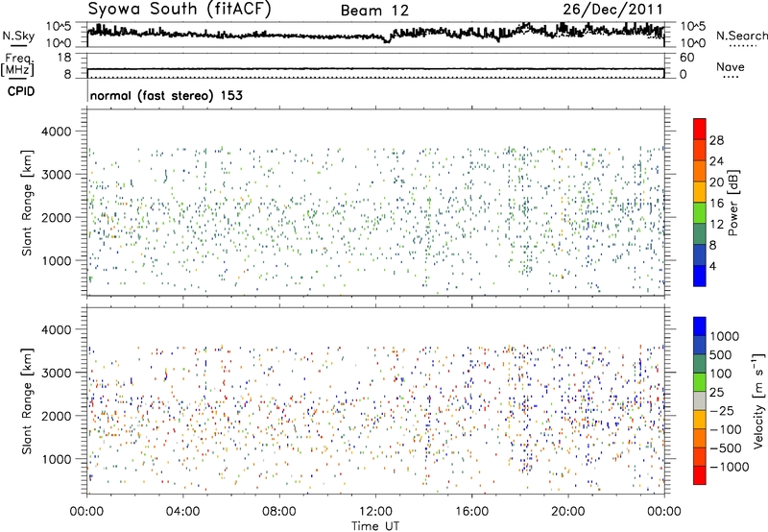Click the 'N.Search' legend label
Image resolution: width=768 pixels, height=532 pixels.
pos(741,36)
